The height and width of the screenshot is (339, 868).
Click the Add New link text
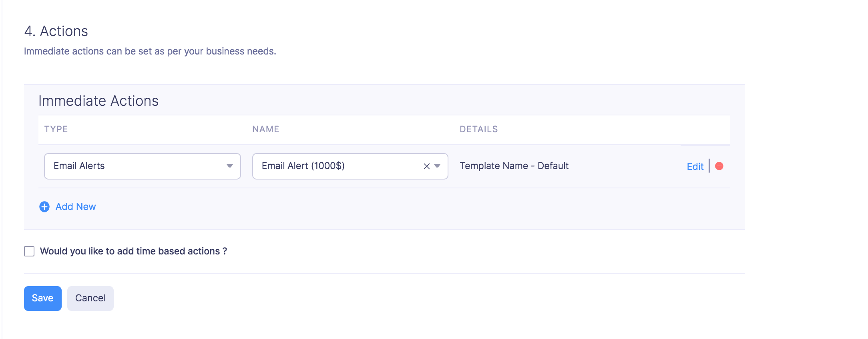pyautogui.click(x=76, y=207)
